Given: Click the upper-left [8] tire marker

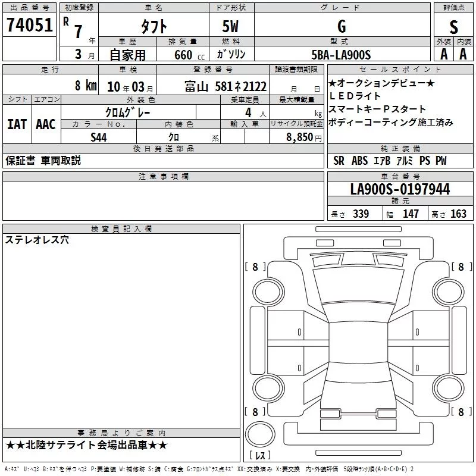Looking at the screenshot, I should (255, 267).
